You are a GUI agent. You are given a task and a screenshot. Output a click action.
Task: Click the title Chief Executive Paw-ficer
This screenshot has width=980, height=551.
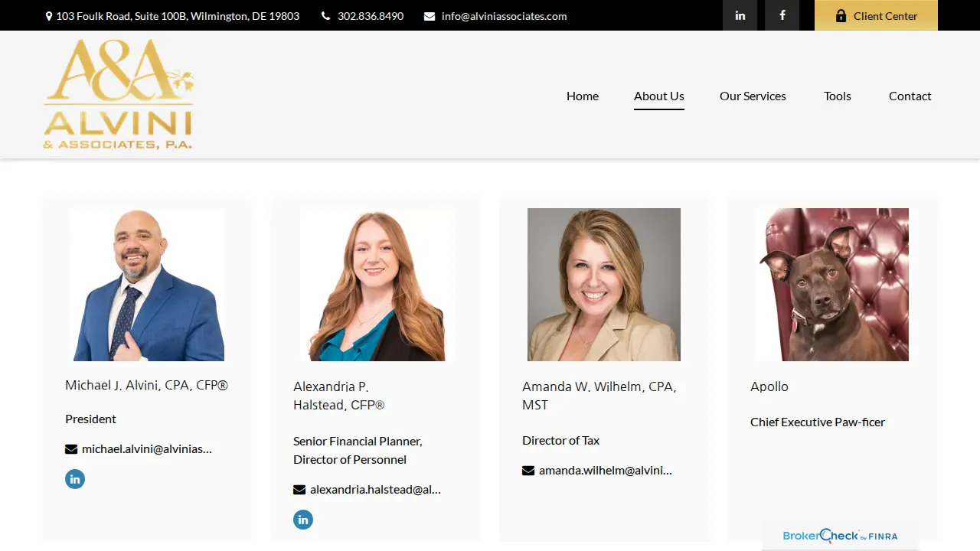click(818, 422)
